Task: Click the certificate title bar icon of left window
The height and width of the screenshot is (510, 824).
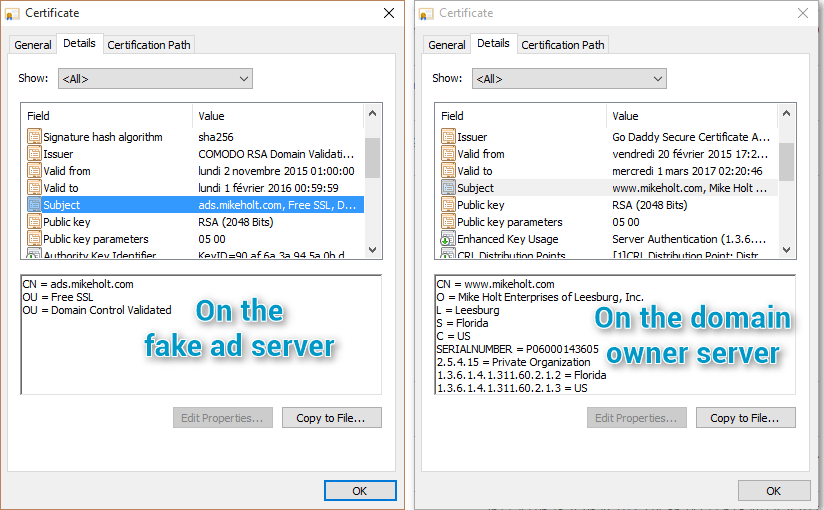Action: [12, 14]
